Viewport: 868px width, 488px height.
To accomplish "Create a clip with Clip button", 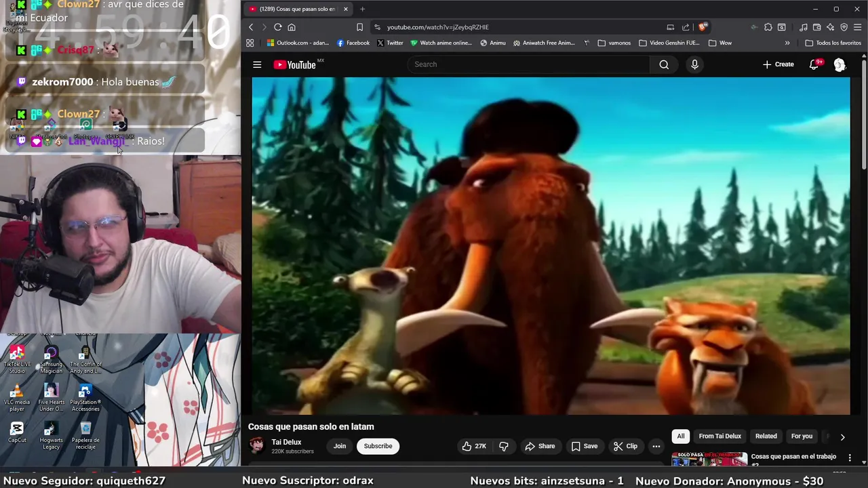I will pos(625,446).
